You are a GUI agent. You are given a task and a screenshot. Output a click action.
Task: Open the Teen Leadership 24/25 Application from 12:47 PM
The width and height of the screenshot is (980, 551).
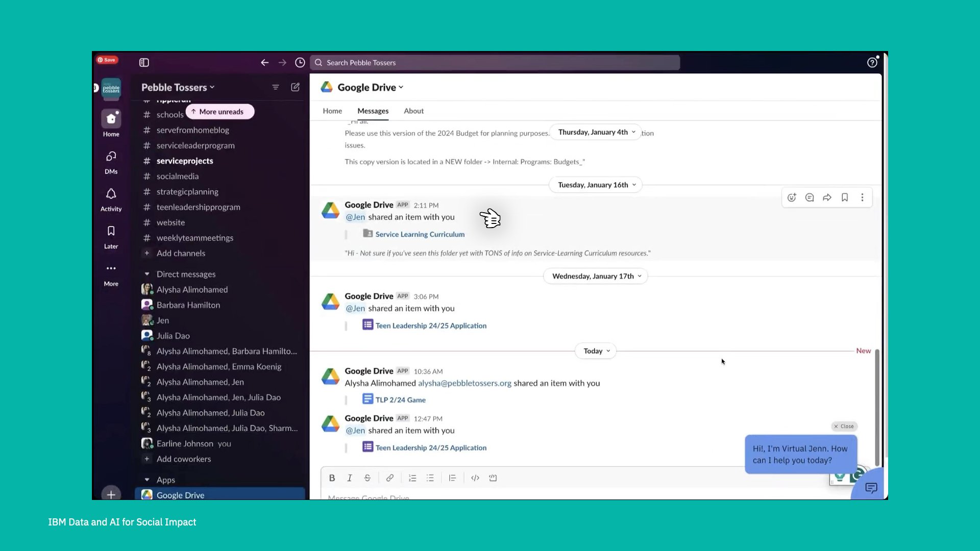tap(431, 447)
